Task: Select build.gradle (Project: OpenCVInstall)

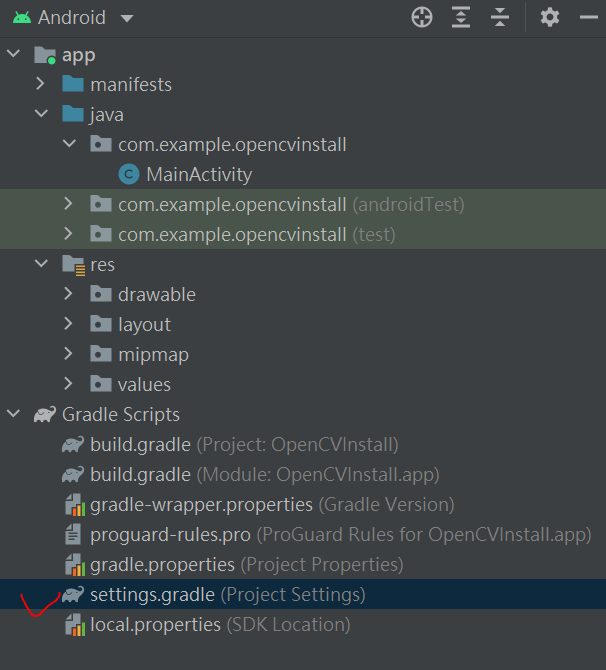Action: (x=230, y=445)
